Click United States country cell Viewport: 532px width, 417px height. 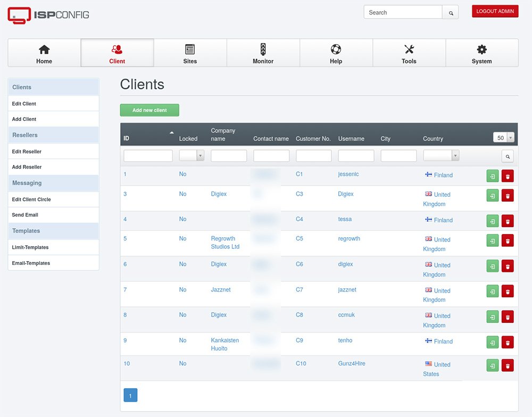coord(438,369)
